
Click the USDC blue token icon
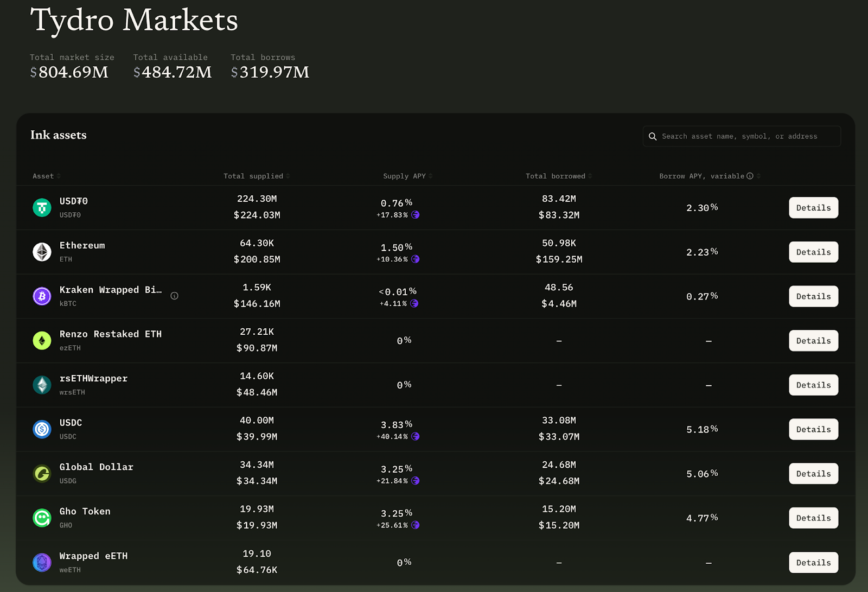[x=42, y=429]
